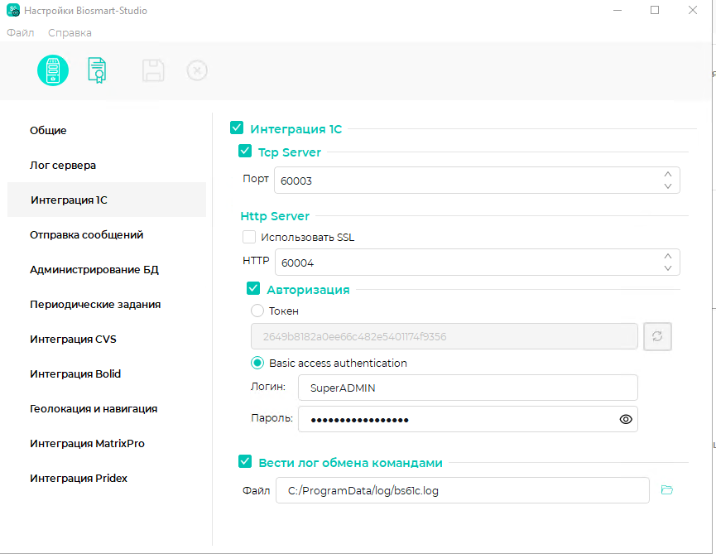The height and width of the screenshot is (554, 716).
Task: Show password using the eye icon
Action: [x=626, y=419]
